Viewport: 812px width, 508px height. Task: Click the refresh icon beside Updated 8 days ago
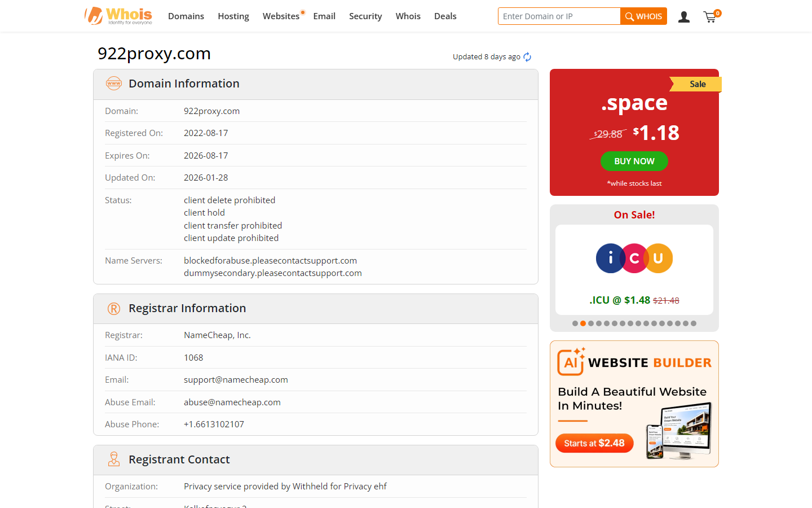coord(527,57)
